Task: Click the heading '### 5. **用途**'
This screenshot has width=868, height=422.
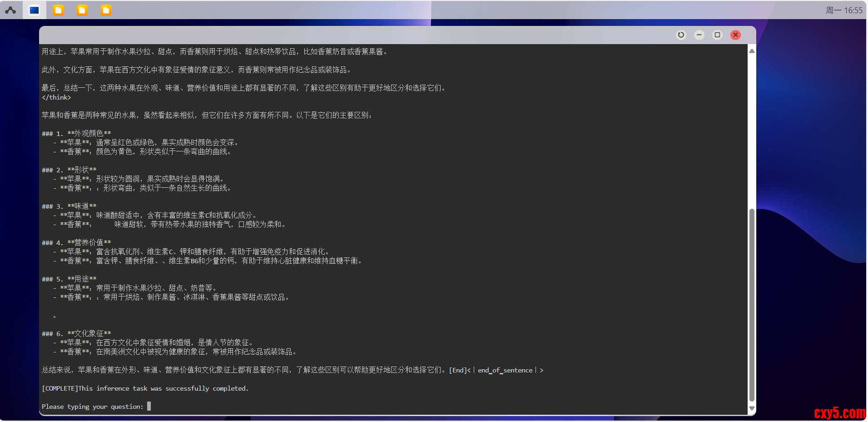Action: click(x=69, y=279)
